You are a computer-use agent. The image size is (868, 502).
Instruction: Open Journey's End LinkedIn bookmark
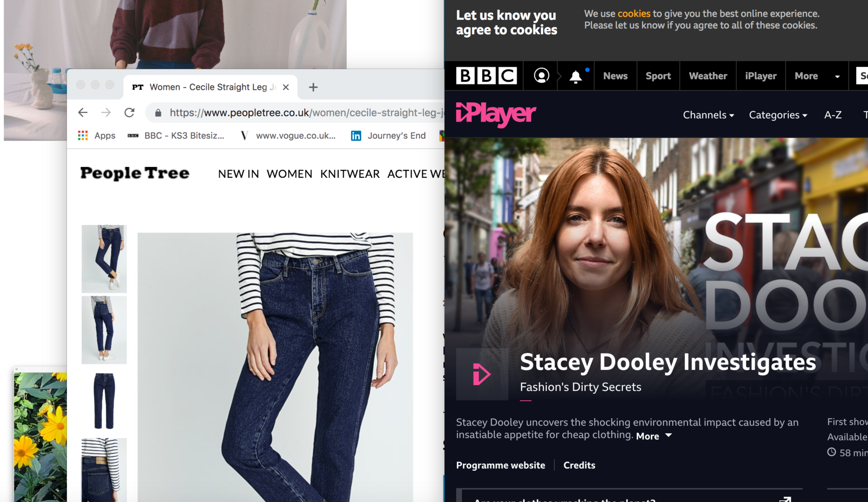pyautogui.click(x=389, y=136)
